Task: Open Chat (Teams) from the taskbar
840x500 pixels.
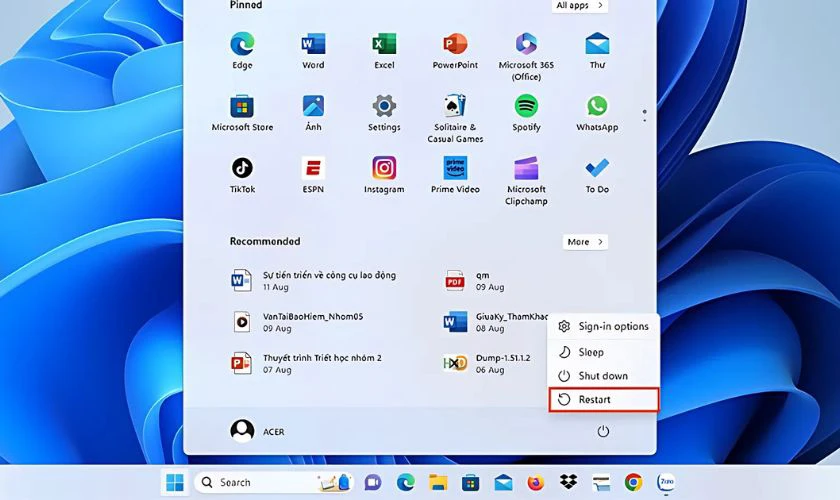Action: click(x=373, y=483)
